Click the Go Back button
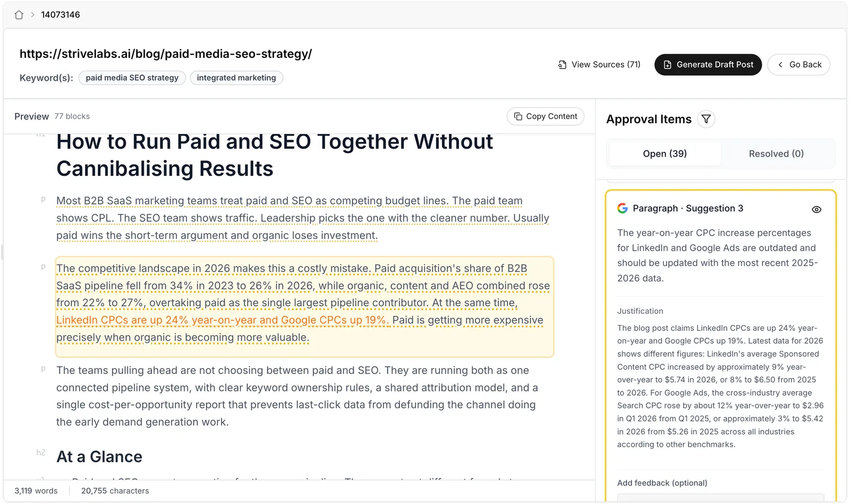The height and width of the screenshot is (504, 850). click(x=798, y=65)
